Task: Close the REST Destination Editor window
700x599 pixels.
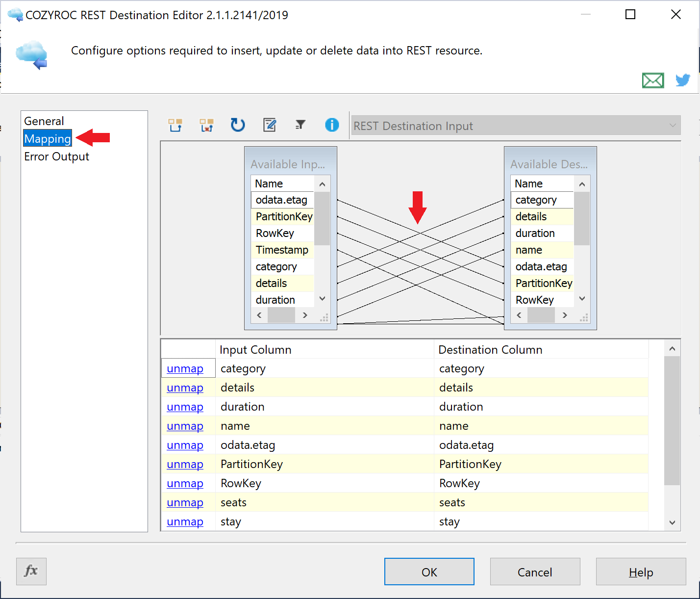Action: [676, 15]
